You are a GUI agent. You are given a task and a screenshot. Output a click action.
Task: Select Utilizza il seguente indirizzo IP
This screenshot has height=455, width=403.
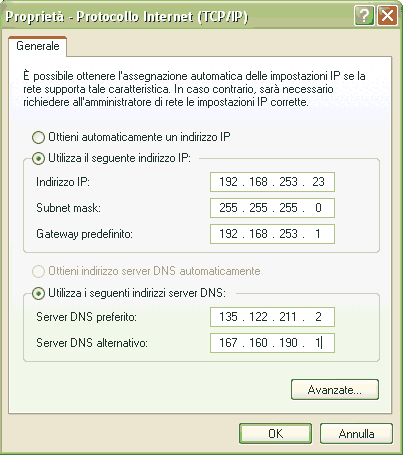point(38,158)
